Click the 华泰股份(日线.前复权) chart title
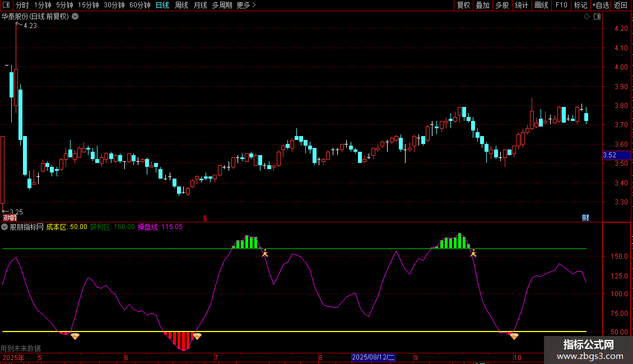The image size is (633, 364). [x=35, y=17]
